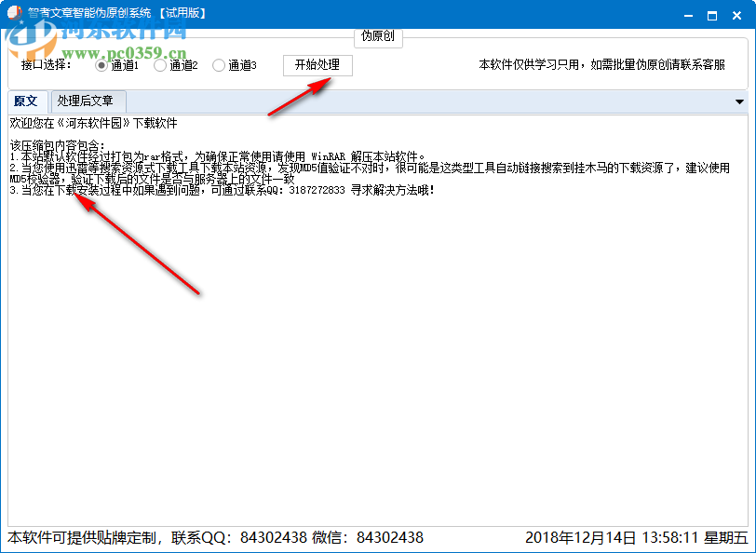Click inside the original article text area
756x553 pixels.
click(377, 320)
